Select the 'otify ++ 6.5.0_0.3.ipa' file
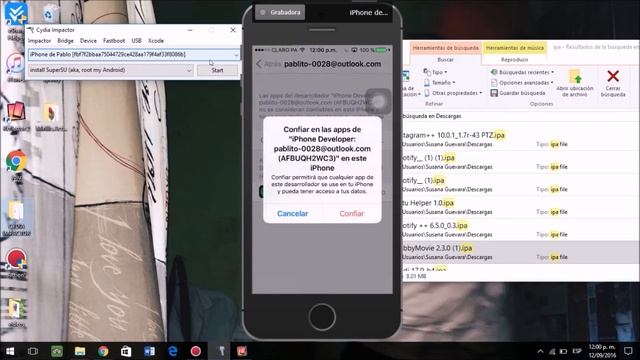640x360 pixels. point(521,229)
